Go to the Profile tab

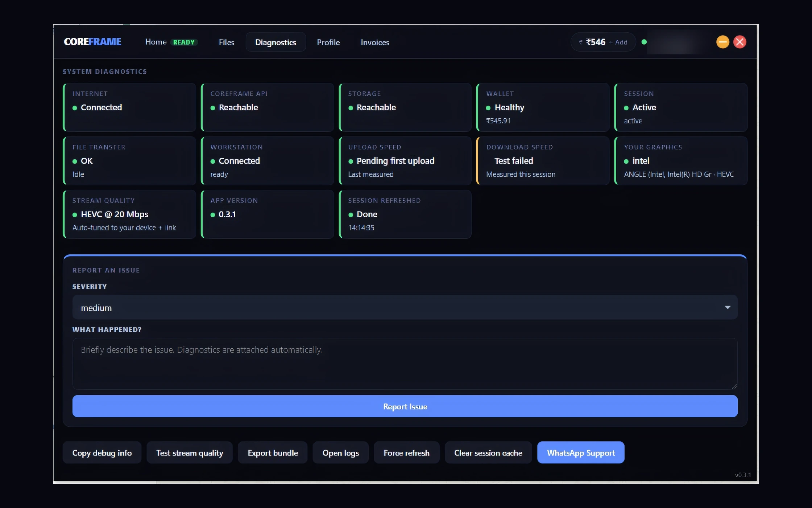(x=328, y=42)
